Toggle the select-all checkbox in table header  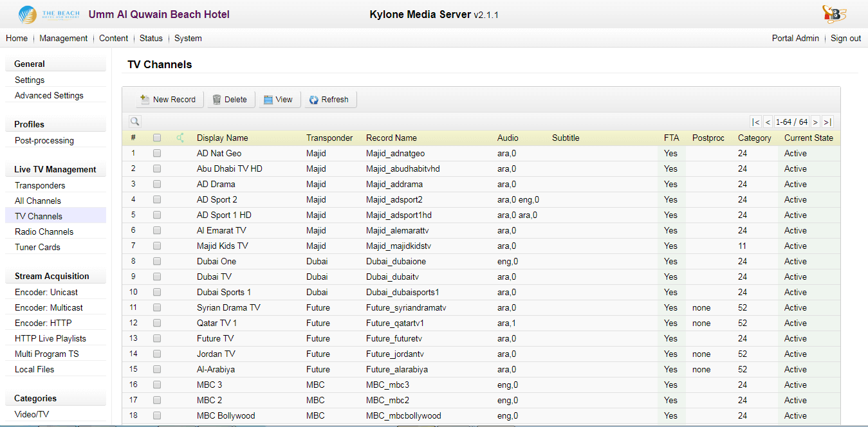click(x=157, y=138)
